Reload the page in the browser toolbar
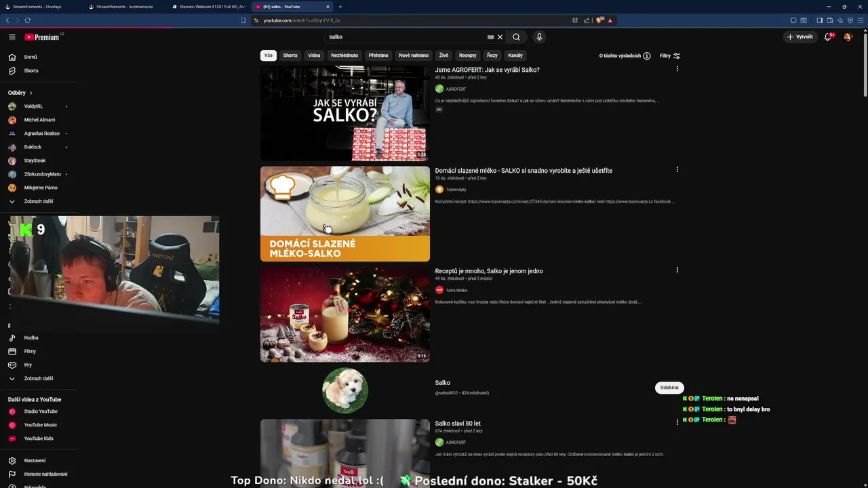Viewport: 868px width, 488px height. pyautogui.click(x=27, y=20)
